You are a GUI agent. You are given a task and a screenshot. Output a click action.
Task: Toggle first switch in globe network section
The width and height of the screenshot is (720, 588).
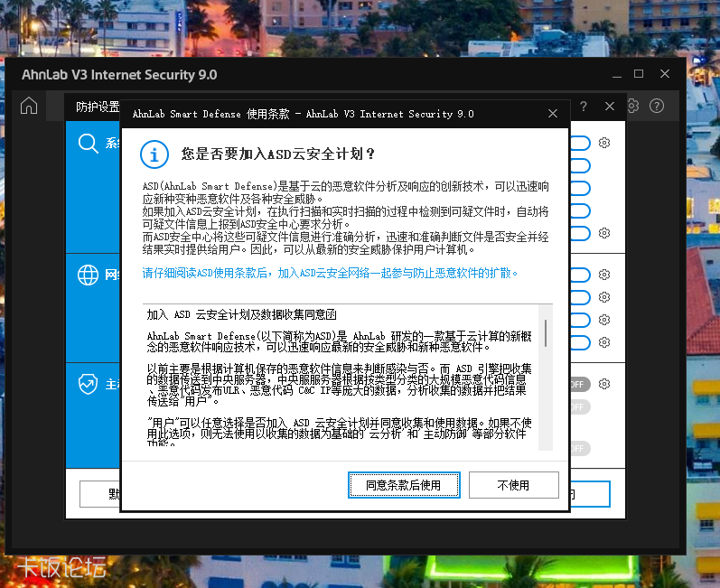click(580, 275)
